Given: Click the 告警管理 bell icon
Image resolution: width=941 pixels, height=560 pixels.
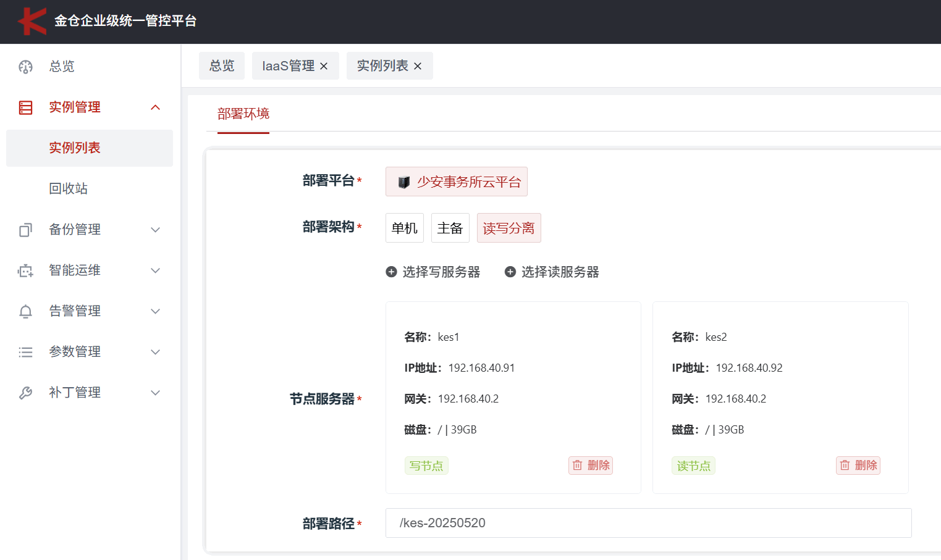Looking at the screenshot, I should [25, 311].
